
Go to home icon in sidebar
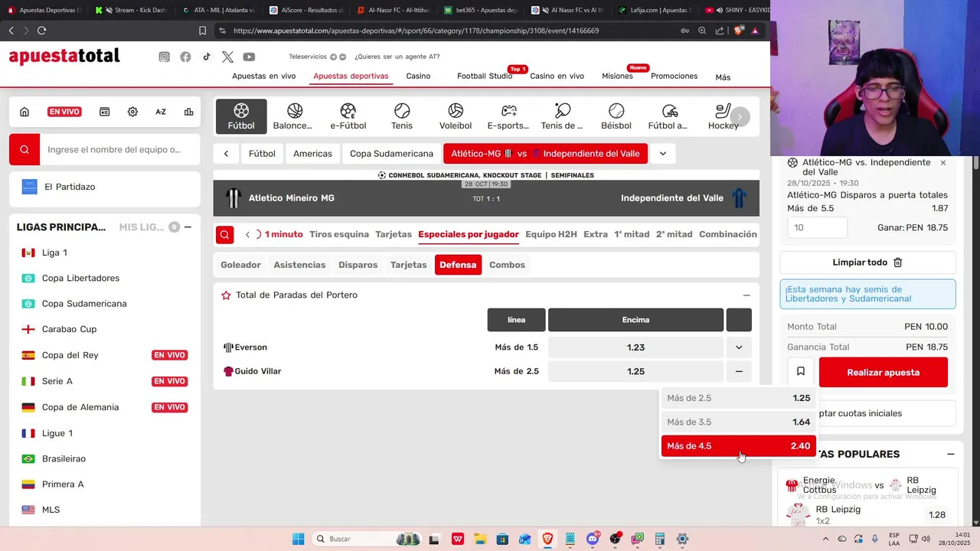pos(24,112)
